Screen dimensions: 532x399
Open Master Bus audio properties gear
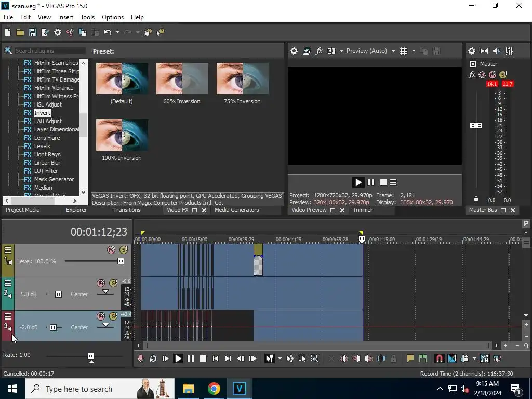point(472,51)
